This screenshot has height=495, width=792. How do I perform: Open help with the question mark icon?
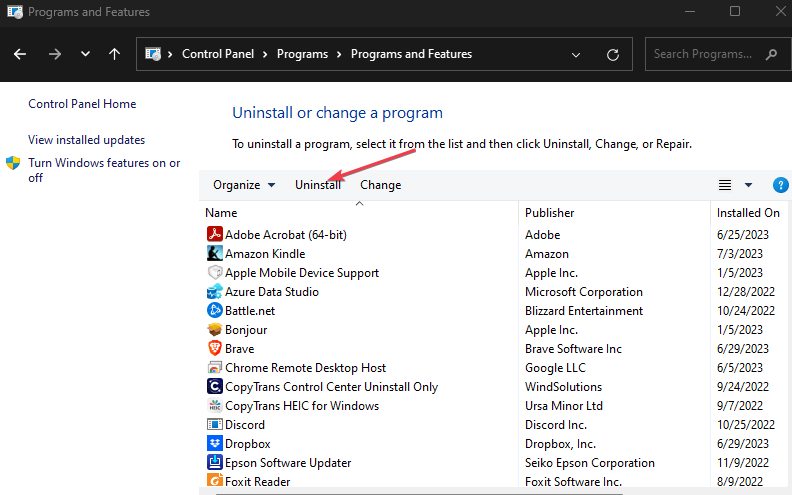[x=781, y=185]
